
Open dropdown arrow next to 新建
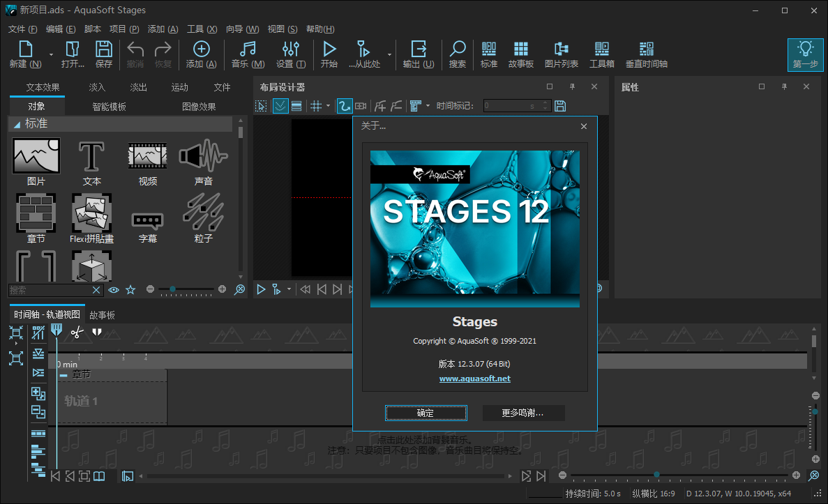click(x=51, y=54)
